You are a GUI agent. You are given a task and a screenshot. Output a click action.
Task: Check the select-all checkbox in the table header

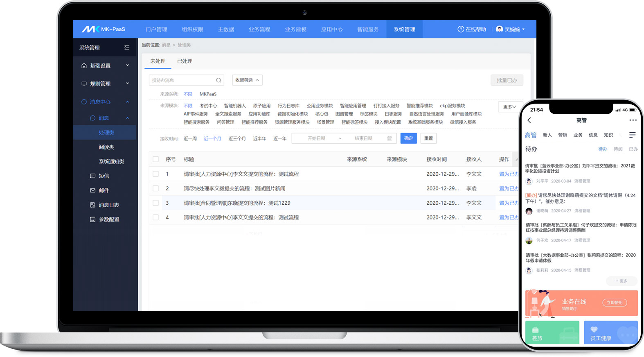click(x=155, y=159)
